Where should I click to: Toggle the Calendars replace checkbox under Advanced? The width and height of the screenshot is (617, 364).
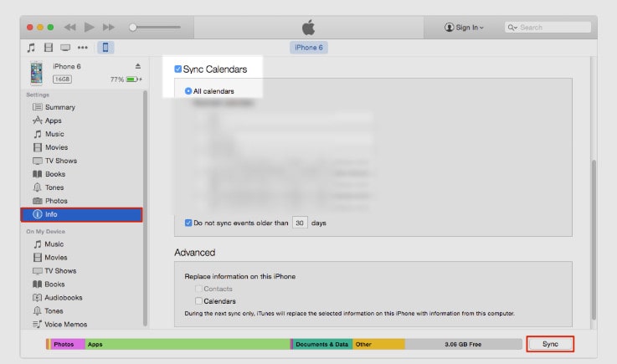[x=198, y=300]
